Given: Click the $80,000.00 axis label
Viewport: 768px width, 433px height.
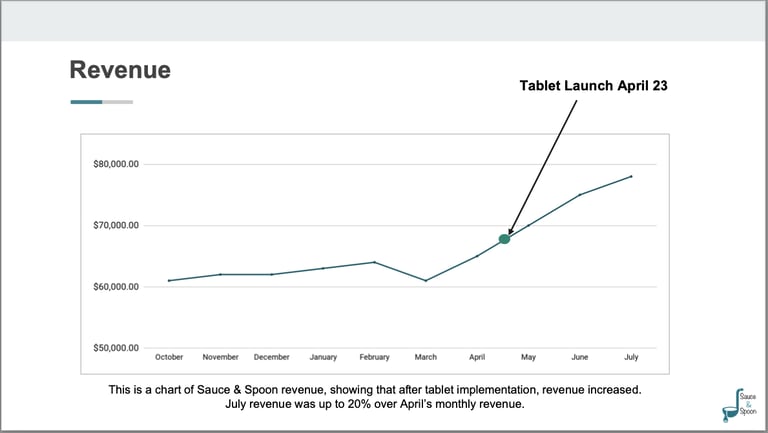Looking at the screenshot, I should pos(116,164).
